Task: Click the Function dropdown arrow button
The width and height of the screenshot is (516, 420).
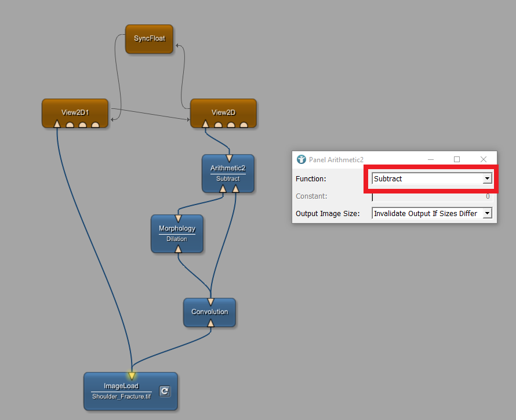Action: 487,179
